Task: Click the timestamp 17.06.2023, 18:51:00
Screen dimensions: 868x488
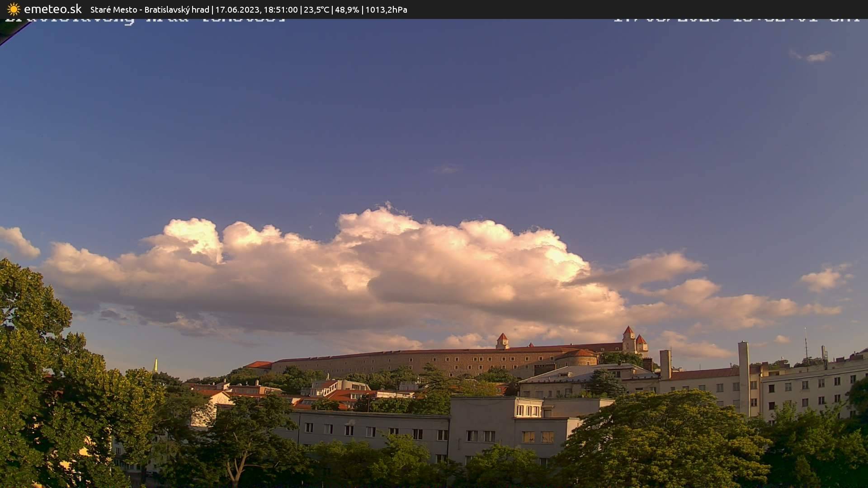Action: (x=256, y=9)
